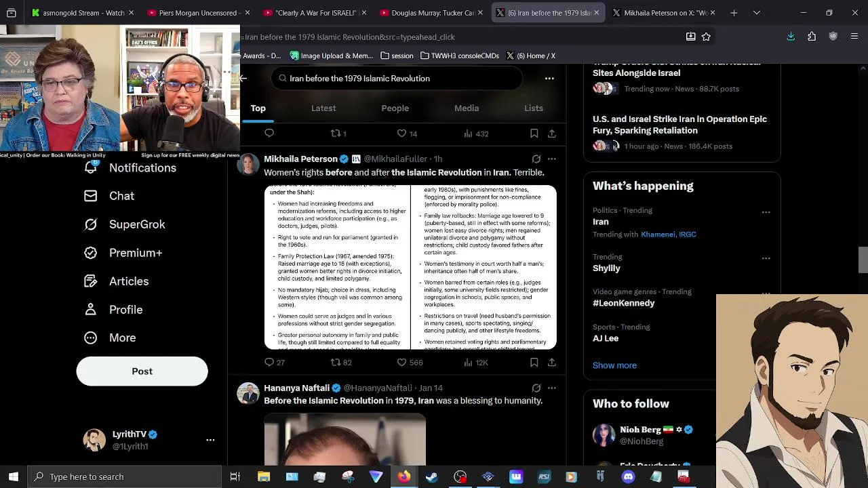
Task: Like Mikhaila Peterson's post with 566 likes
Action: click(x=402, y=363)
